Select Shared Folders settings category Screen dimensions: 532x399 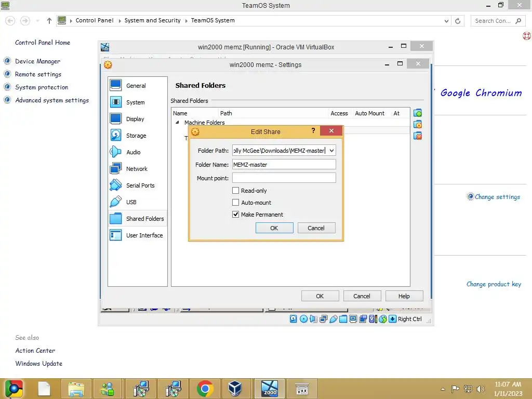pyautogui.click(x=137, y=219)
